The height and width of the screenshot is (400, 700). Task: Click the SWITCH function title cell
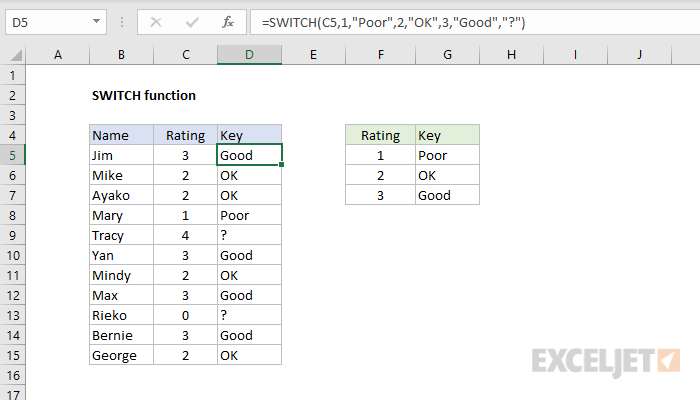pos(143,95)
